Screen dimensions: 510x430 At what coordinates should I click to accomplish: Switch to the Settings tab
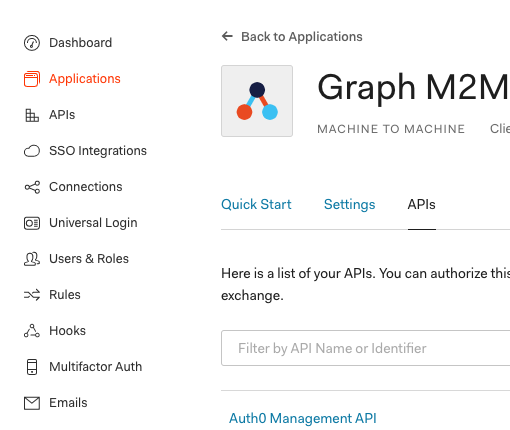(349, 204)
